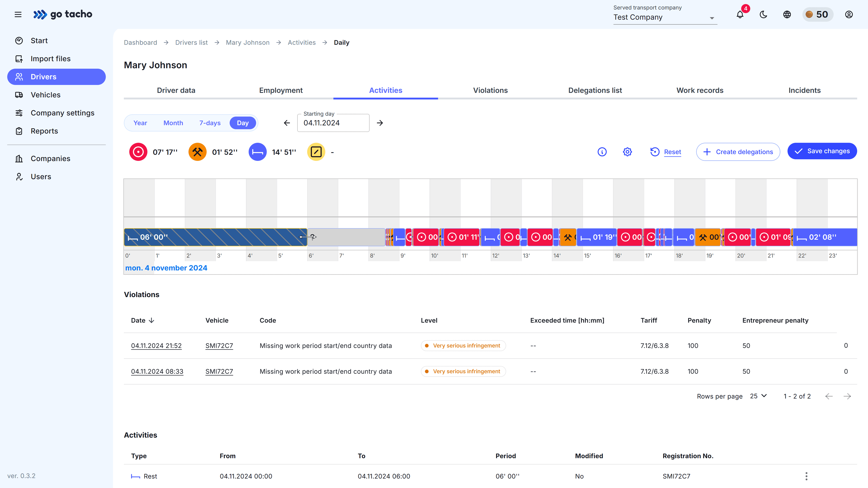This screenshot has width=868, height=488.
Task: Click the red driving time icon
Action: (138, 152)
